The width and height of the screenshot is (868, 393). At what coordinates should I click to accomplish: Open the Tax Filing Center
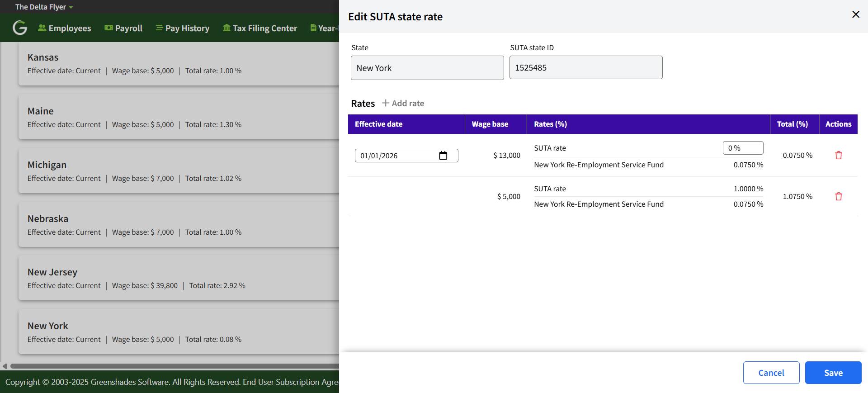(260, 28)
